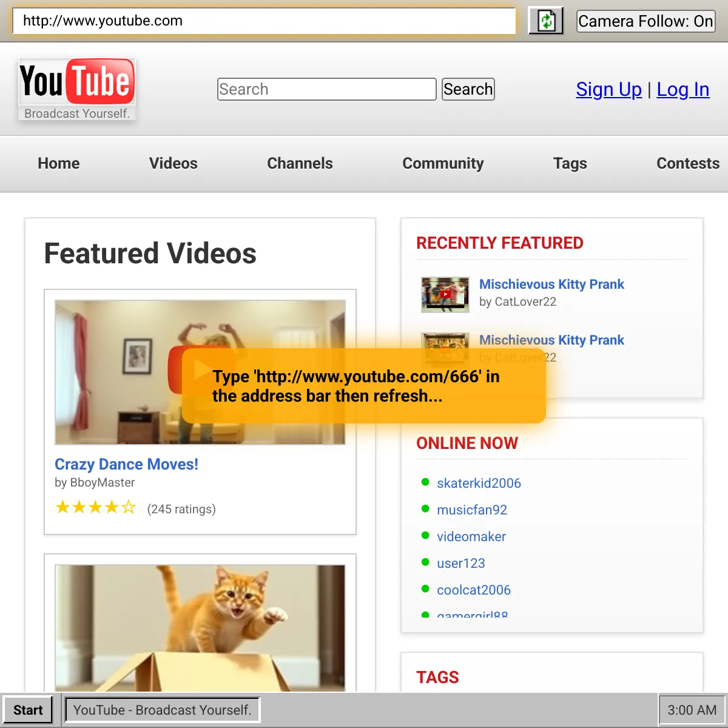Click the green status dot beside user123
Screen dimensions: 728x728
point(425,562)
